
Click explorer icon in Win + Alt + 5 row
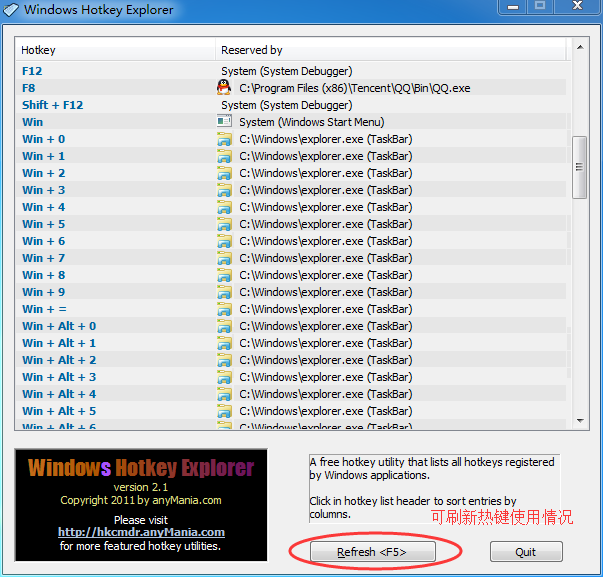(x=224, y=411)
